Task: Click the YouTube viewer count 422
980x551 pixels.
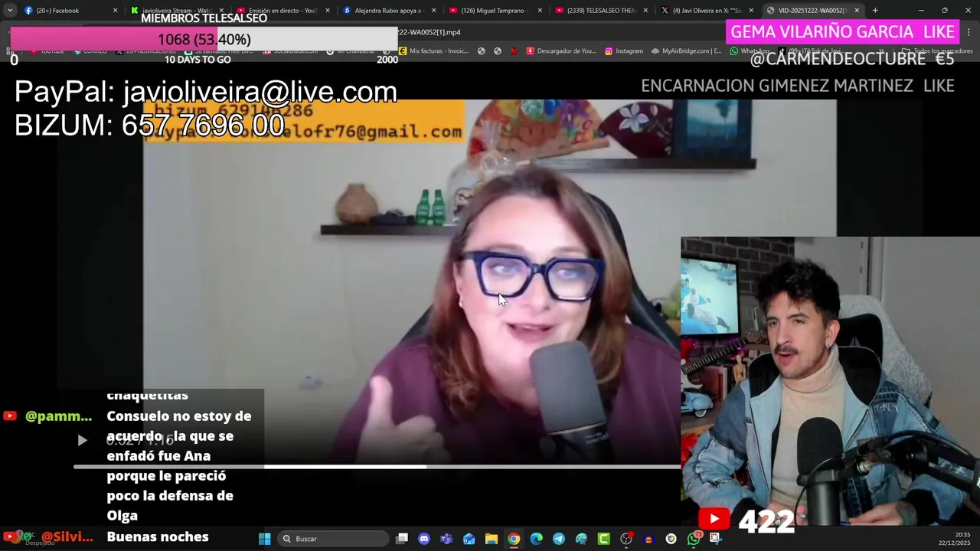Action: pyautogui.click(x=766, y=522)
